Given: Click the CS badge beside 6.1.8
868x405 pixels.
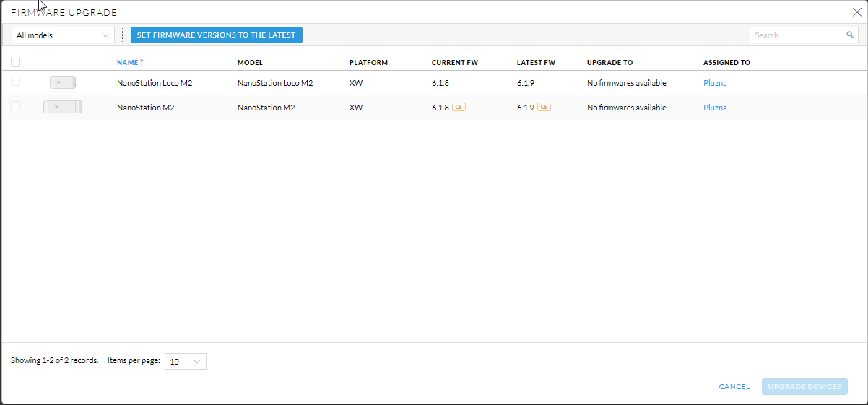Looking at the screenshot, I should coord(459,108).
